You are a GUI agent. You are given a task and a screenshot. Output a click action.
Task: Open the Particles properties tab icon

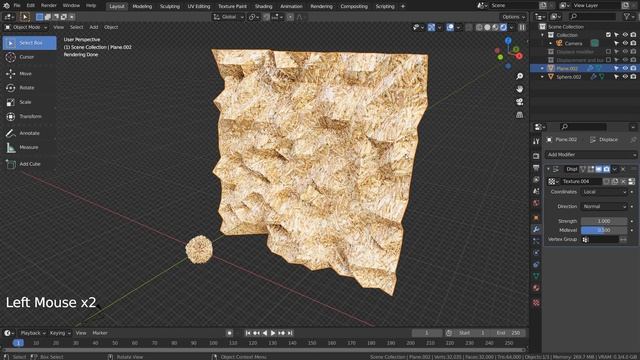coord(536,241)
